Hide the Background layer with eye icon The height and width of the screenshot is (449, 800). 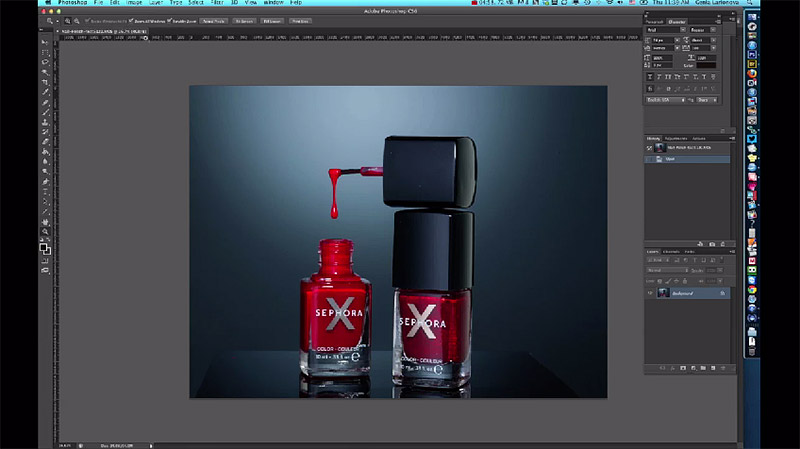pyautogui.click(x=650, y=293)
